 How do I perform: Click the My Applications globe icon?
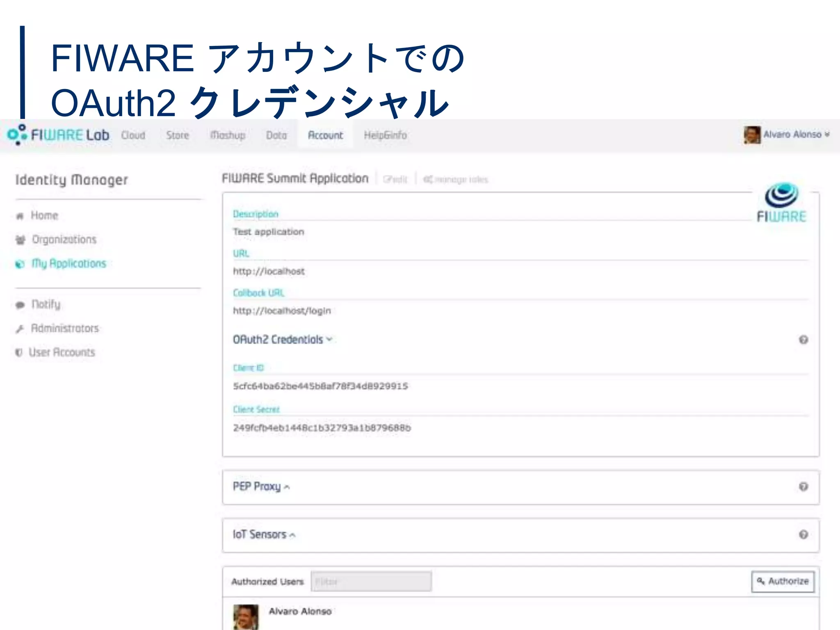click(20, 264)
